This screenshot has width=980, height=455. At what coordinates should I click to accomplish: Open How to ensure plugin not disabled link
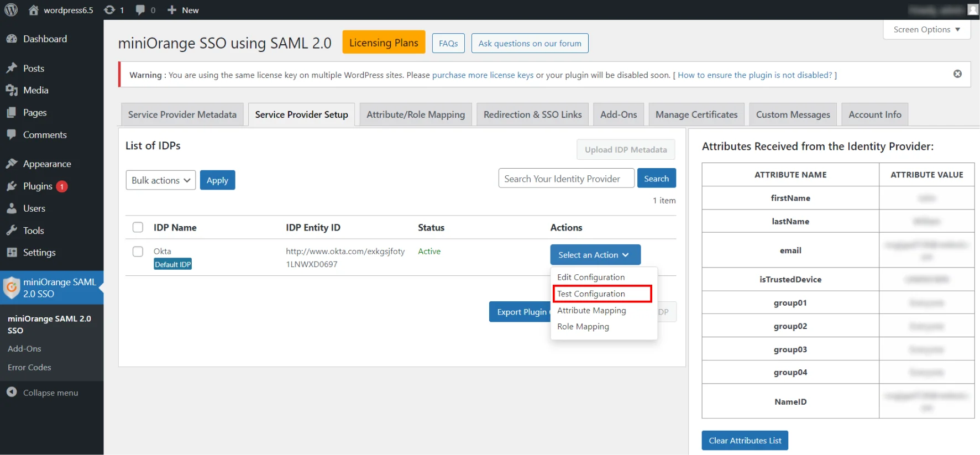click(755, 75)
